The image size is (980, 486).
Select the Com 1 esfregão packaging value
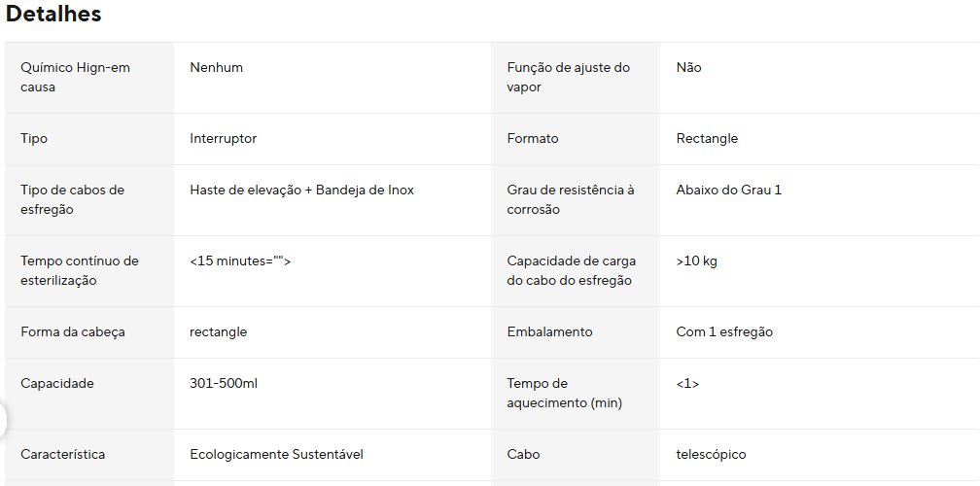pyautogui.click(x=724, y=332)
